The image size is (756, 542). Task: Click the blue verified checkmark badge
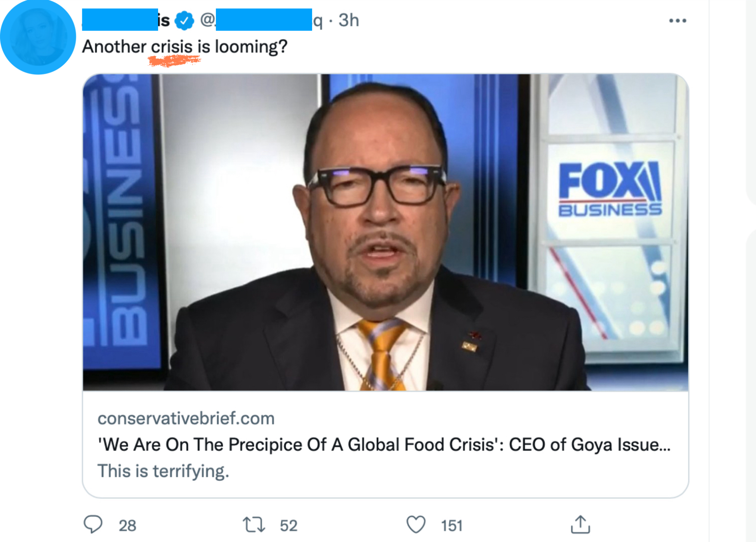click(x=184, y=20)
